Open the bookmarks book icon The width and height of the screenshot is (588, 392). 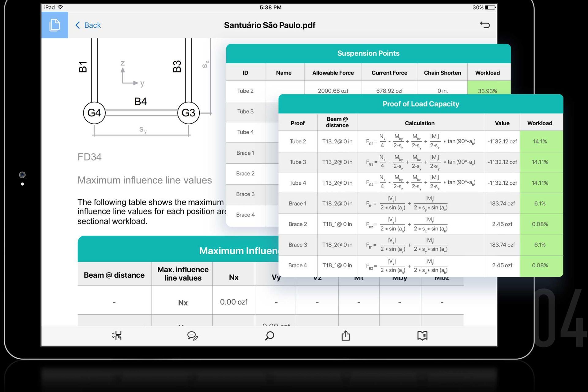(422, 336)
